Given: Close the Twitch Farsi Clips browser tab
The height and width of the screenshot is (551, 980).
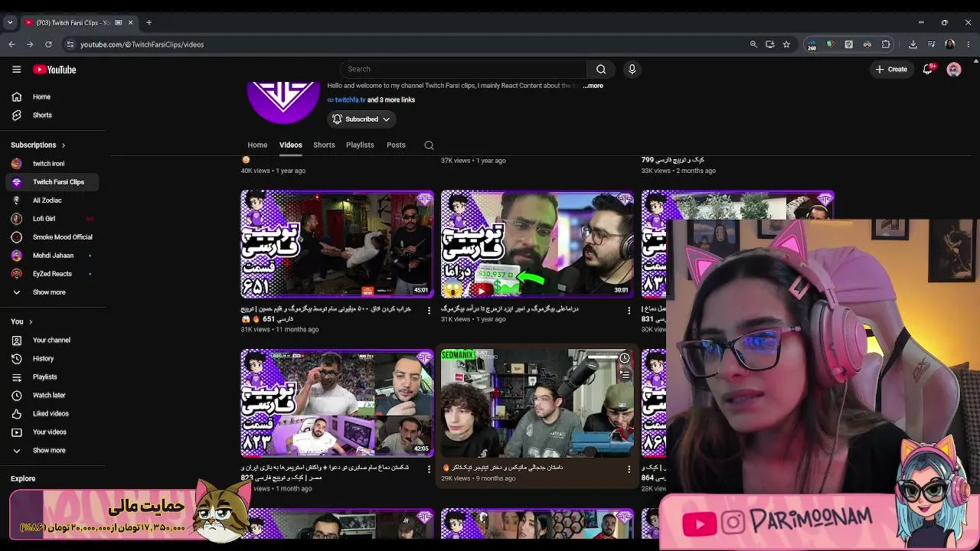Looking at the screenshot, I should point(131,22).
